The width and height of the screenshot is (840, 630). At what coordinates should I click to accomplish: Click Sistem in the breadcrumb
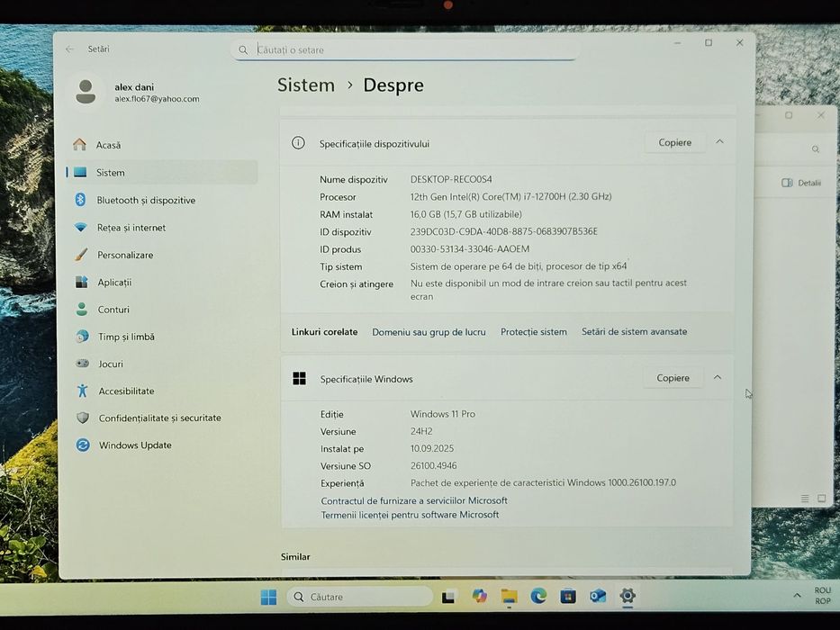(306, 85)
